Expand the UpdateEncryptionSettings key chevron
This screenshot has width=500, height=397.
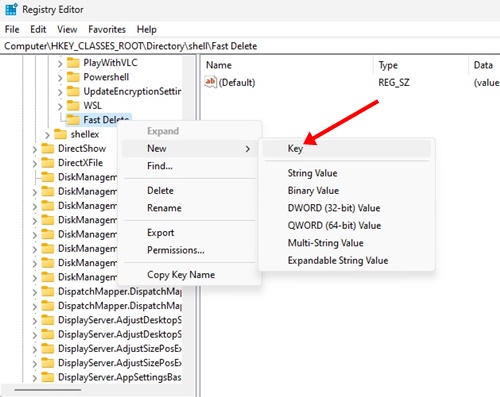[x=60, y=92]
